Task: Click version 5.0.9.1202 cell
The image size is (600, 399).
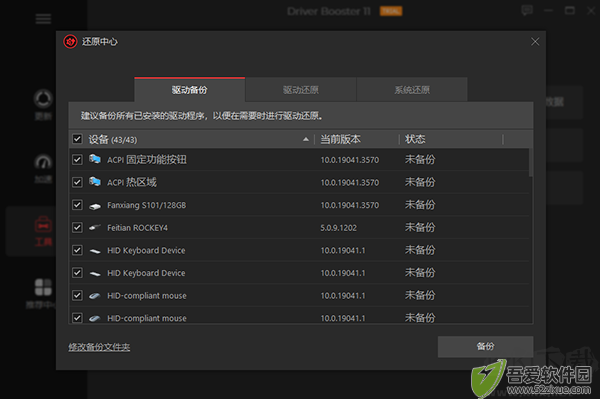Action: click(x=339, y=228)
